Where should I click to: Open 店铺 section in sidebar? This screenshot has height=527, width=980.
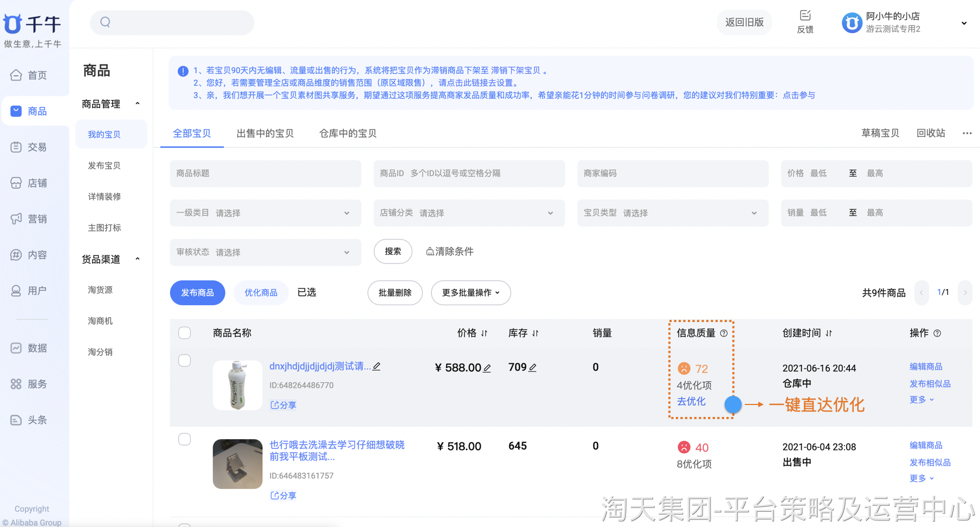tap(29, 183)
